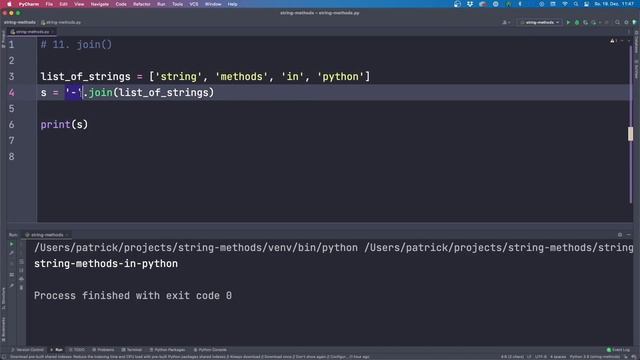Open Run panel settings gear icon
Screen dimensions: 640x360
pyautogui.click(x=620, y=235)
